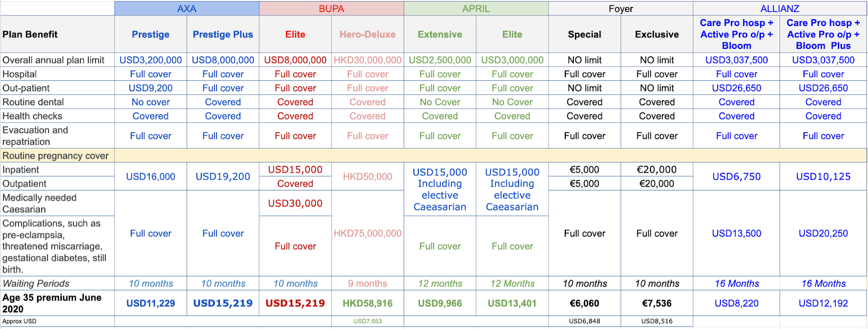Image resolution: width=868 pixels, height=329 pixels.
Task: Select the Inpatient row label
Action: [x=58, y=169]
